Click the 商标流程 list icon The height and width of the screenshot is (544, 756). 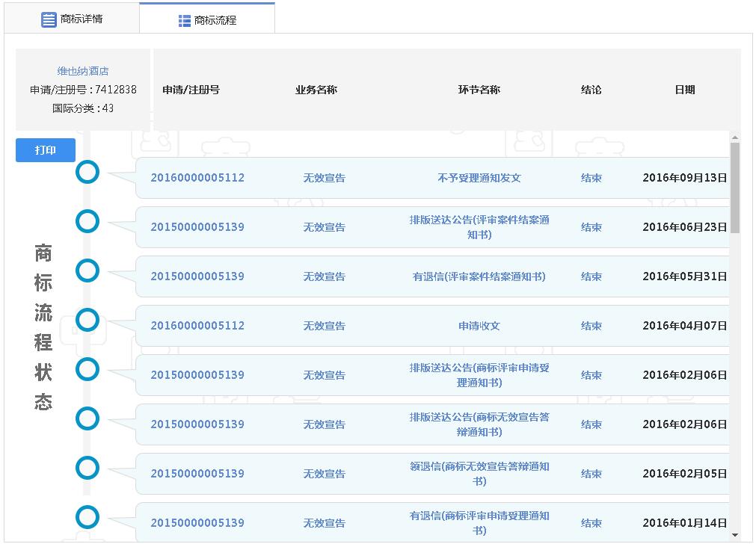(185, 21)
